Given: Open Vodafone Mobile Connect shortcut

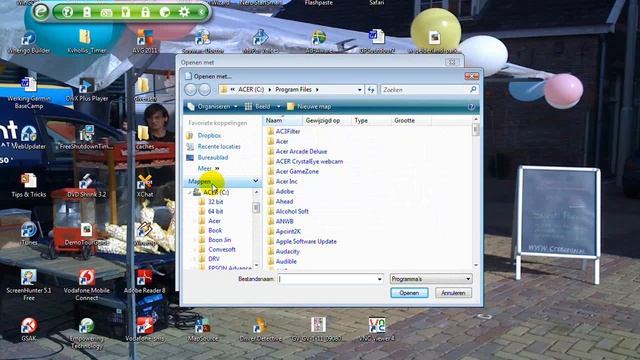Looking at the screenshot, I should 87,286.
